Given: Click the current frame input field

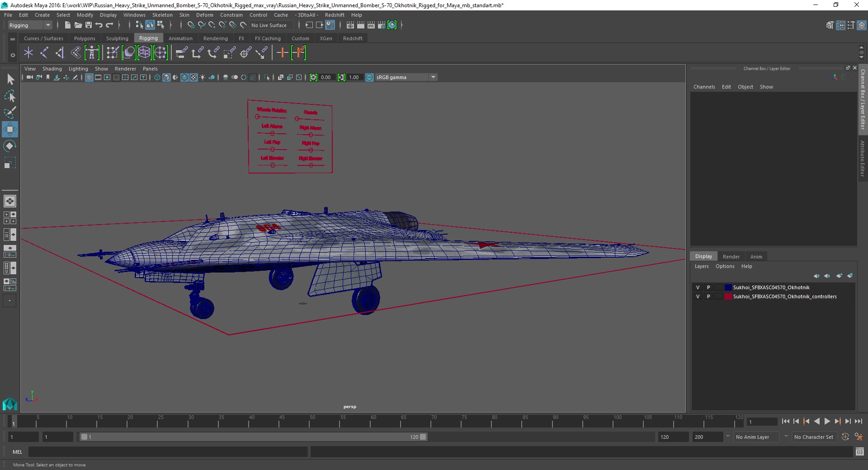Looking at the screenshot, I should coord(762,422).
